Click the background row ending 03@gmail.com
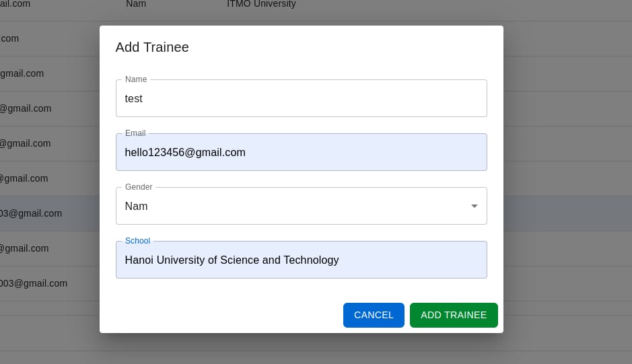The image size is (632, 364). 50,214
